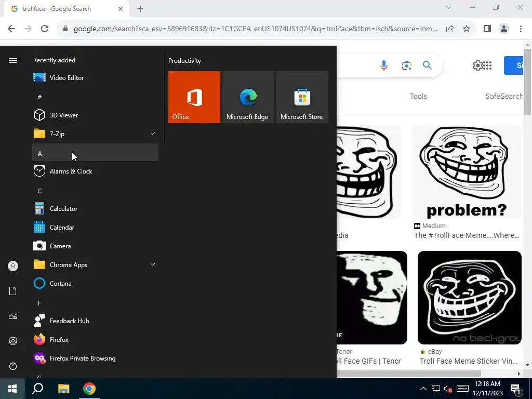The height and width of the screenshot is (399, 532).
Task: Open user account icon in Start
Action: pyautogui.click(x=13, y=266)
